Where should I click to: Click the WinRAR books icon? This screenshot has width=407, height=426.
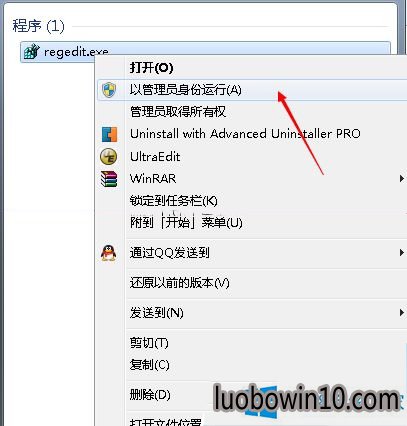tap(109, 179)
